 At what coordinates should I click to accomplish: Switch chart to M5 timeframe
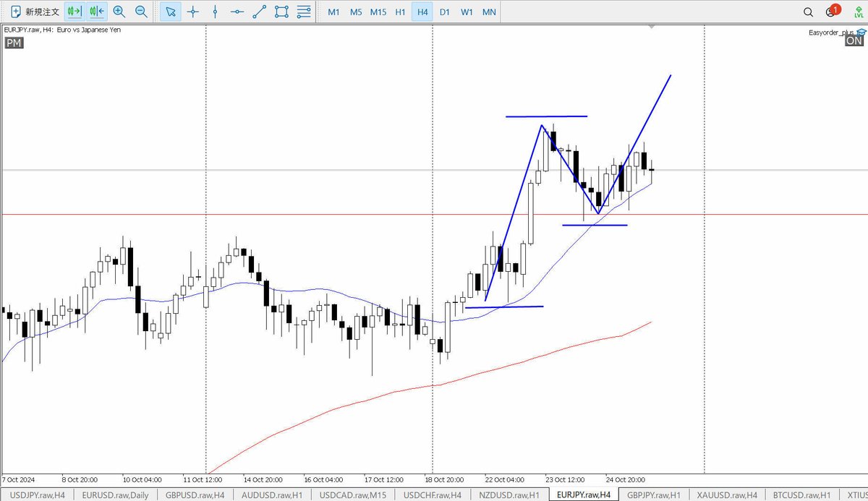tap(355, 12)
